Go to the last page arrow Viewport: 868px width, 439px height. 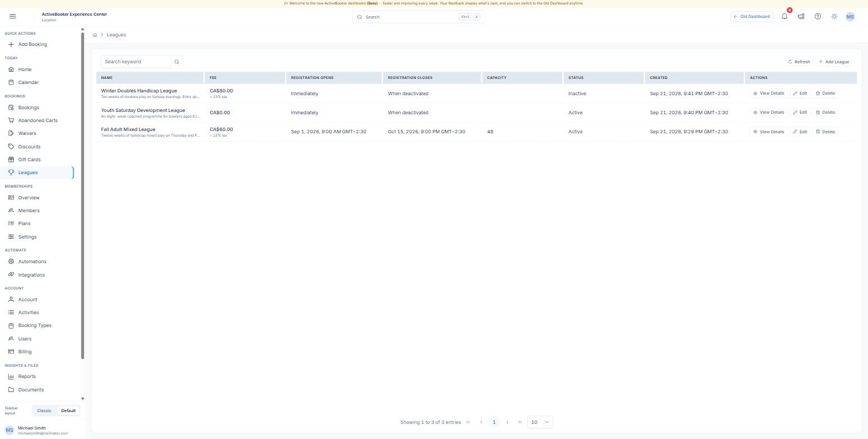click(520, 422)
